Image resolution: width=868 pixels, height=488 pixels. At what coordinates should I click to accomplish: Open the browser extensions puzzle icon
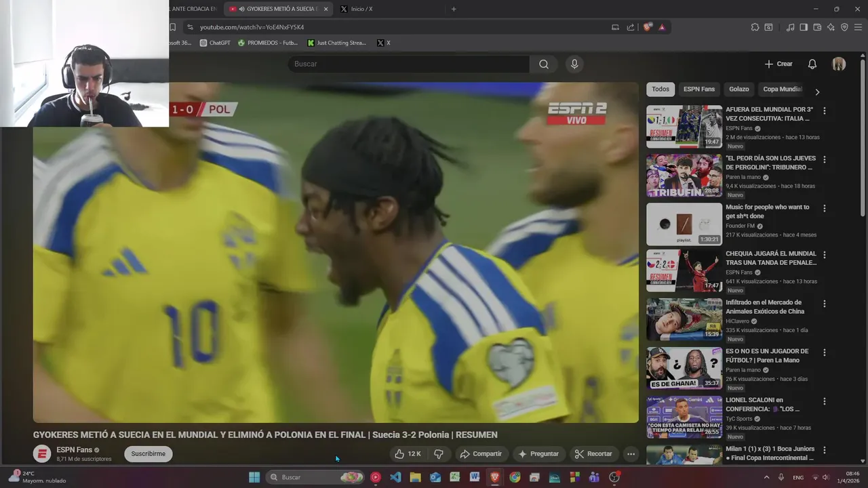755,27
